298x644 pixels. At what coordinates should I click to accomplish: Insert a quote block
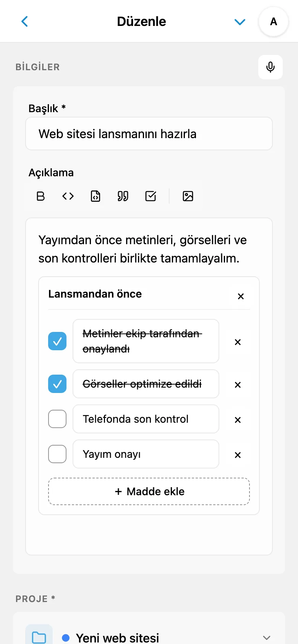pos(123,196)
